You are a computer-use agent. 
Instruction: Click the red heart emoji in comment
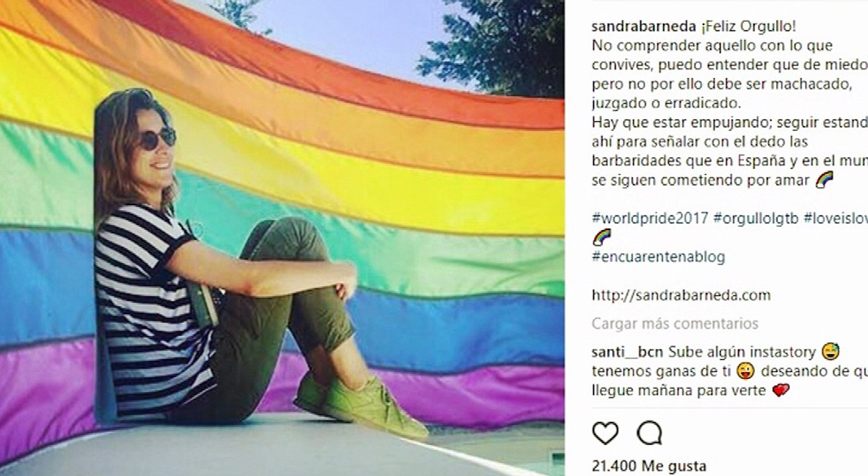pos(781,391)
